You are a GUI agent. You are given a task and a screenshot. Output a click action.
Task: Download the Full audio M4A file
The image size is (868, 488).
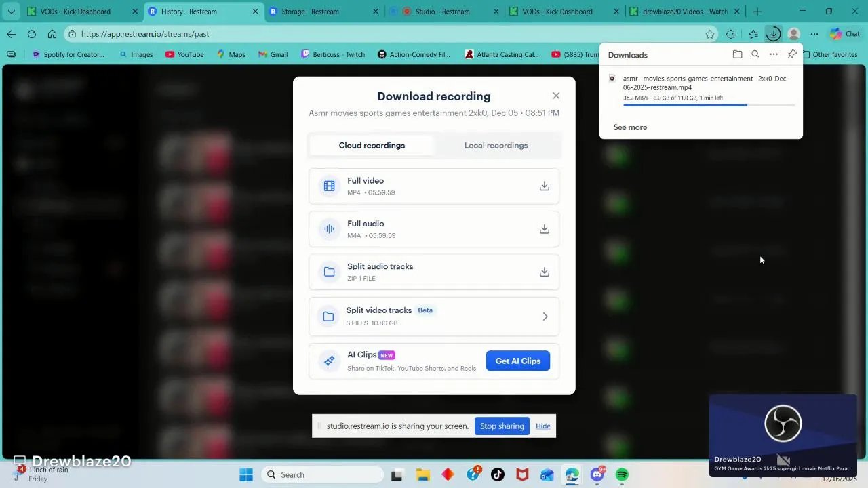(x=544, y=229)
